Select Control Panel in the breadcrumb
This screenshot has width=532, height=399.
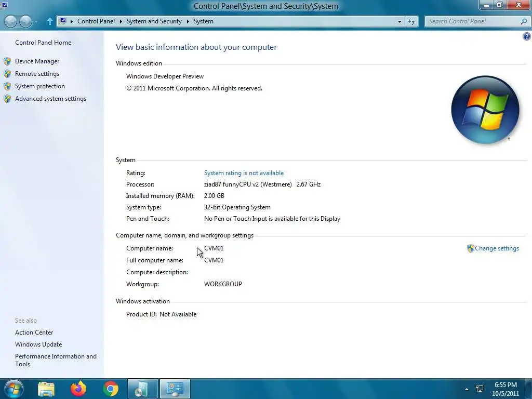coord(96,21)
